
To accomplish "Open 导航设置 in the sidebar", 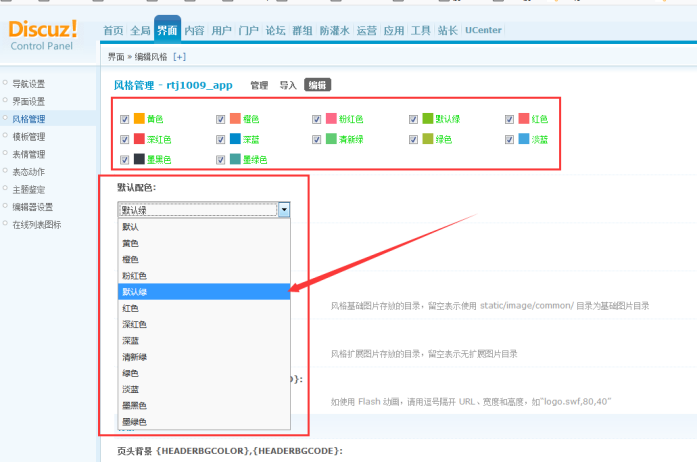I will [28, 84].
